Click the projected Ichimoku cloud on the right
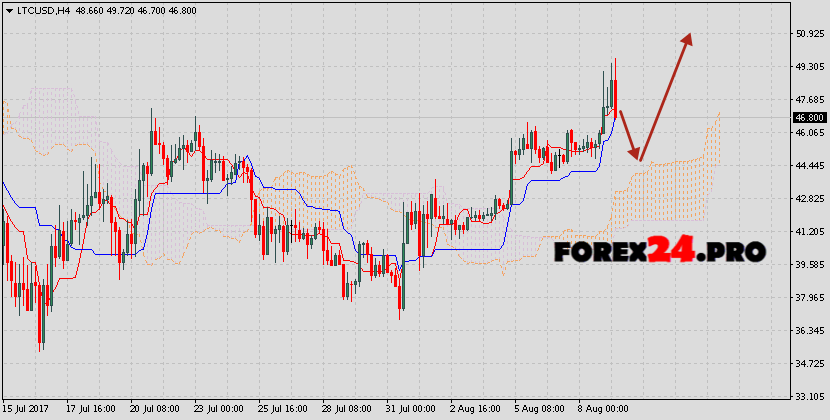Screen dimensions: 830x420 665,190
